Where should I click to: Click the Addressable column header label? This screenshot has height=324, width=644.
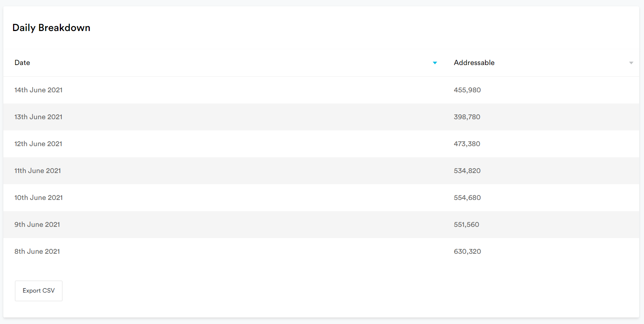point(474,63)
